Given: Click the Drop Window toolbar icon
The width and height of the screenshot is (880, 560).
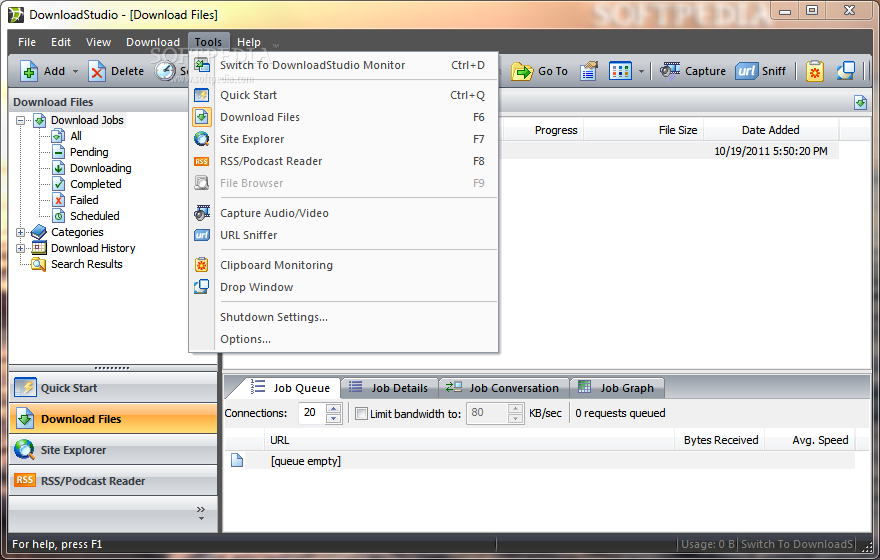Looking at the screenshot, I should pos(845,71).
